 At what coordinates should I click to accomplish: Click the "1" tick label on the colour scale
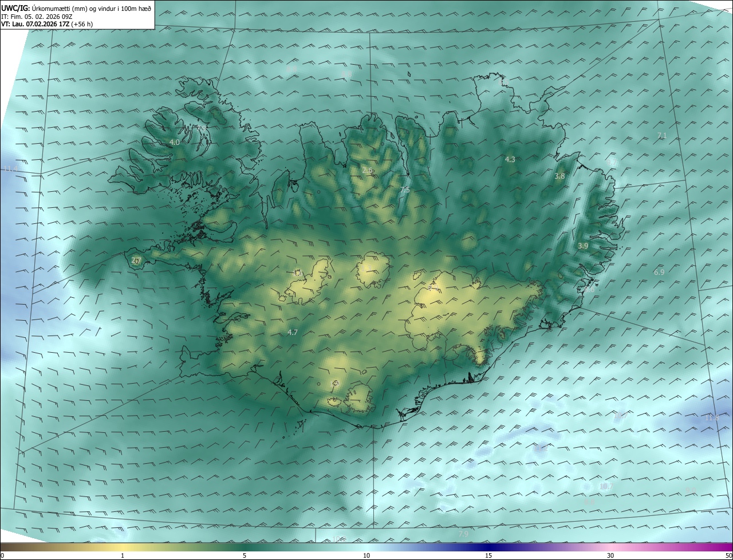[x=123, y=556]
